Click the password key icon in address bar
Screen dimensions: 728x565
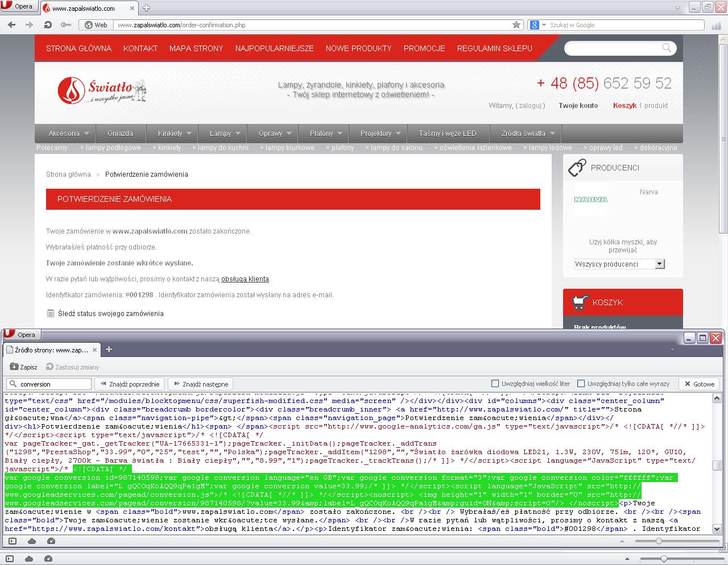click(x=66, y=25)
